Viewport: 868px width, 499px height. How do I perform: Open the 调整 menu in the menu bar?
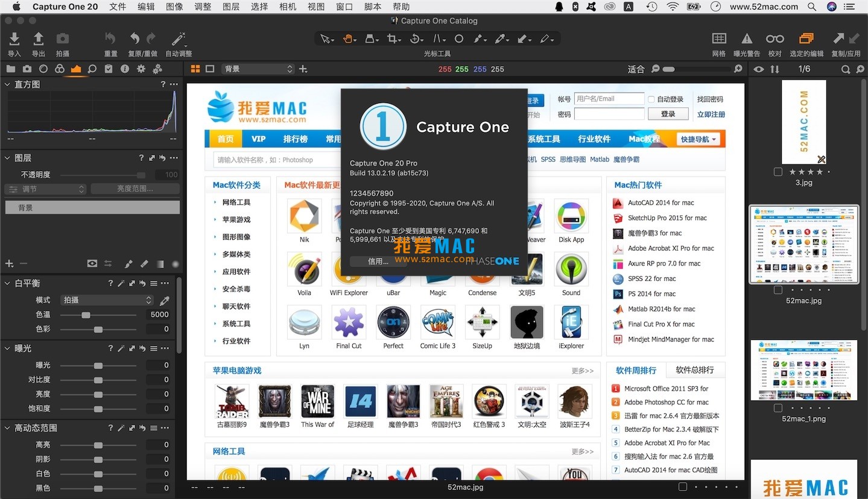click(x=203, y=7)
